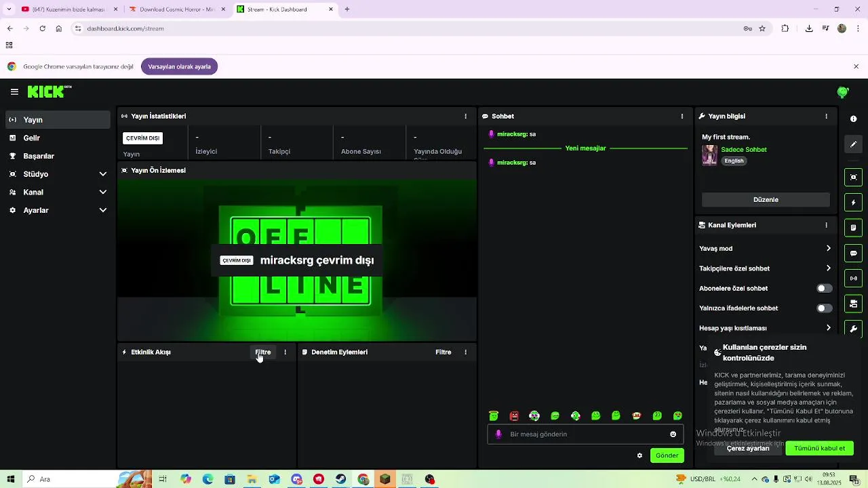This screenshot has width=868, height=488.
Task: Enable Abonelere özel sohbet toggle
Action: [824, 288]
